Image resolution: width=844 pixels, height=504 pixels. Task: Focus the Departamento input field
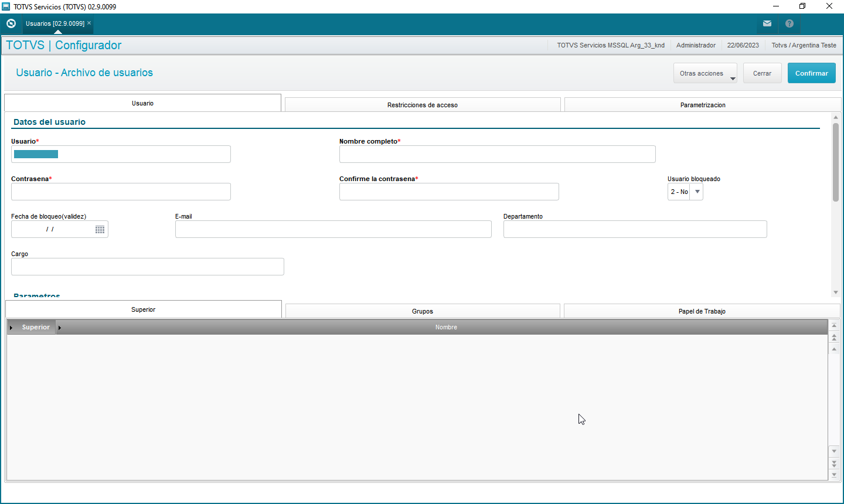(x=635, y=229)
